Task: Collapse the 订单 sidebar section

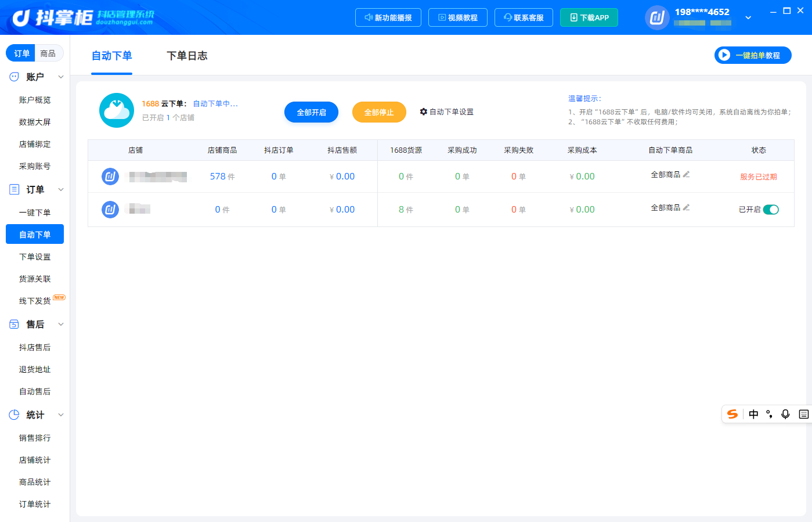Action: [x=61, y=189]
